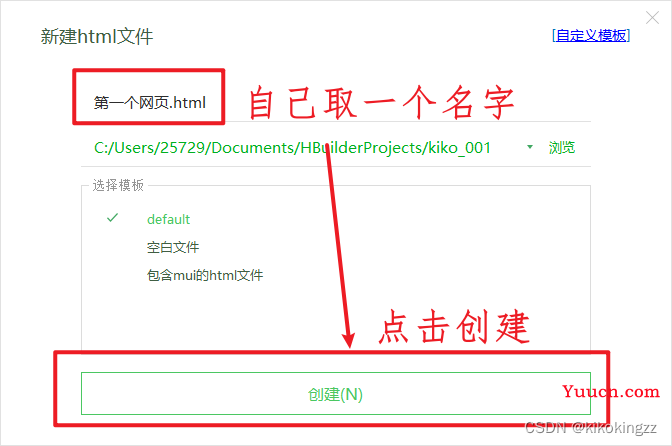Click the 浏览 browse button
The height and width of the screenshot is (446, 672).
coord(562,148)
